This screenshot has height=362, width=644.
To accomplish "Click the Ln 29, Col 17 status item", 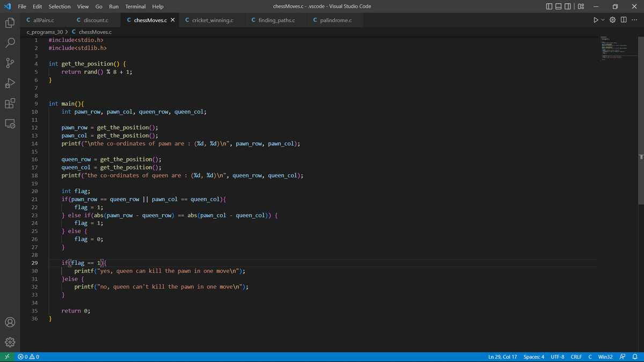I will pyautogui.click(x=502, y=357).
